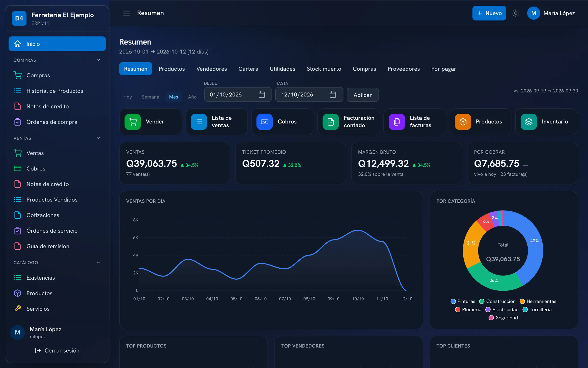
Task: Open Facturación contado document icon
Action: point(331,122)
